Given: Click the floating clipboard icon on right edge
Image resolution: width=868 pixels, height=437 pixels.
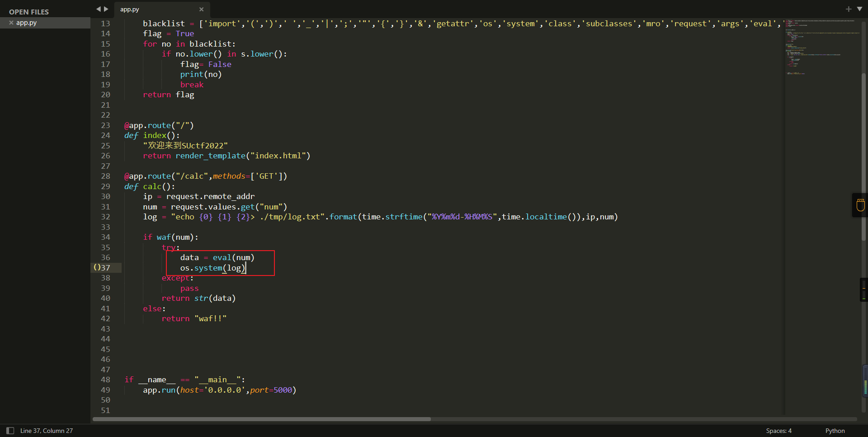Looking at the screenshot, I should pos(860,205).
